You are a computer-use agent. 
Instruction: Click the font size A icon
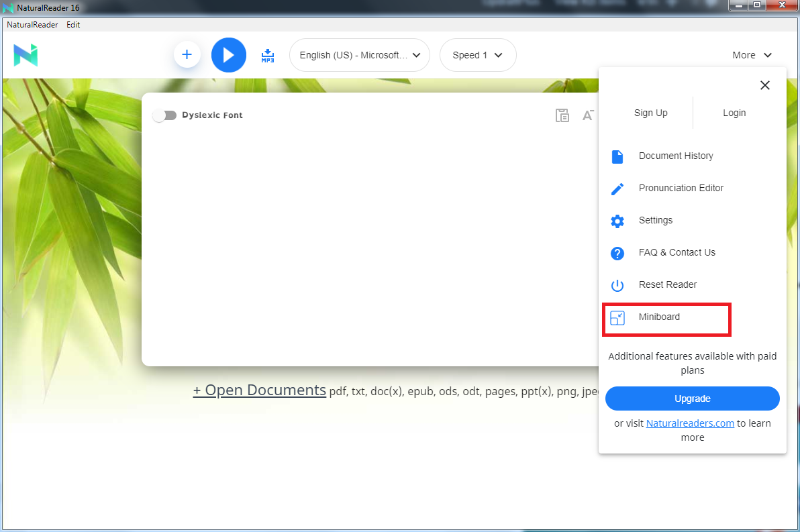(588, 115)
